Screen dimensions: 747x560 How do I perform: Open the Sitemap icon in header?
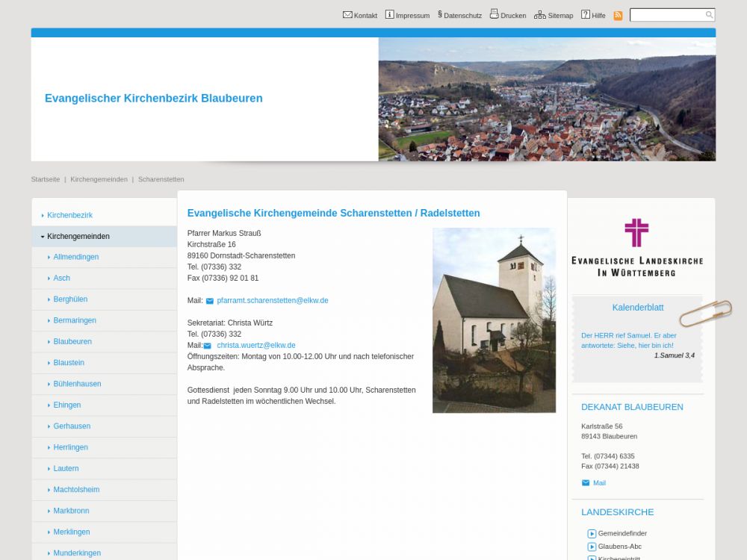(x=539, y=15)
